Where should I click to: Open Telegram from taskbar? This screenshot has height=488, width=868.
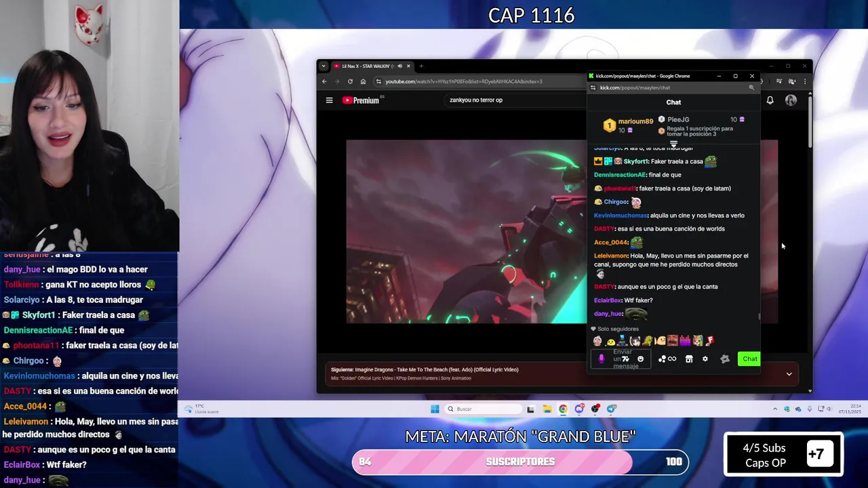pyautogui.click(x=612, y=409)
